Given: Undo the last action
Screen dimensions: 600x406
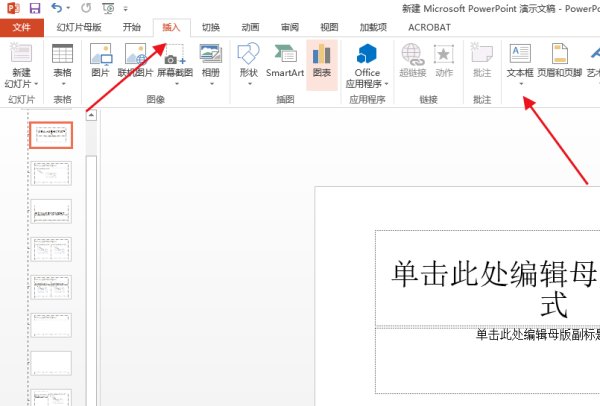Looking at the screenshot, I should 57,8.
